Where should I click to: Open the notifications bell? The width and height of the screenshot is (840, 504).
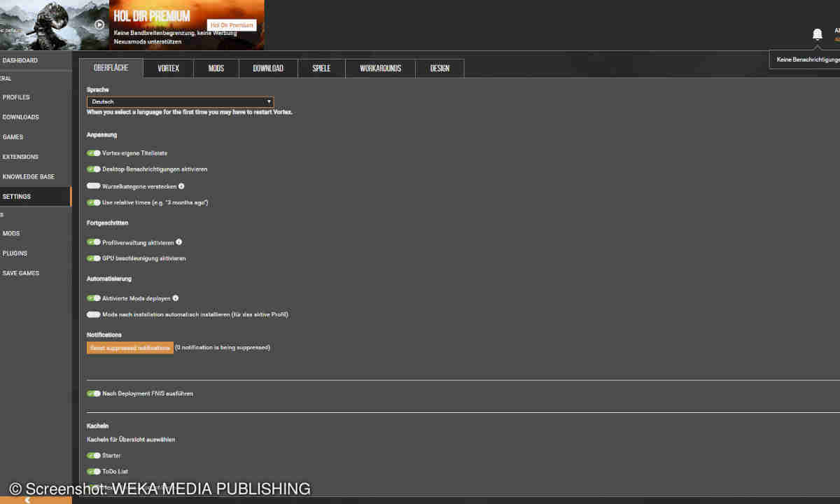coord(817,34)
